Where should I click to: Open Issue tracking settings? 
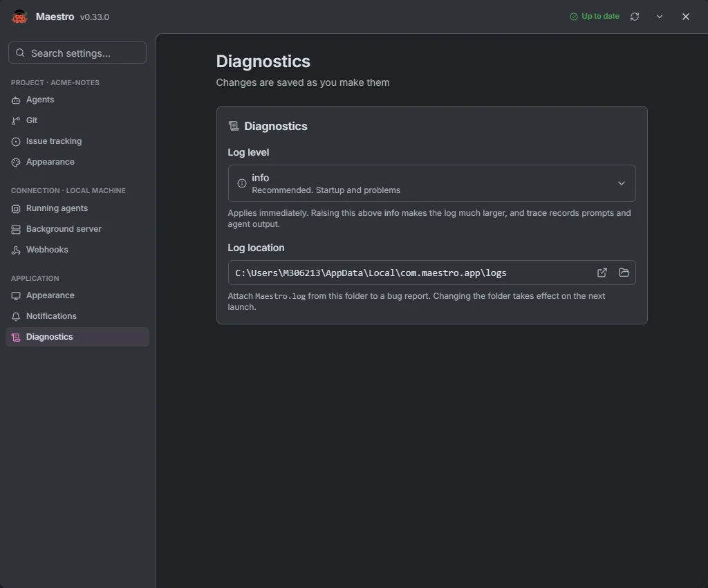(x=77, y=141)
